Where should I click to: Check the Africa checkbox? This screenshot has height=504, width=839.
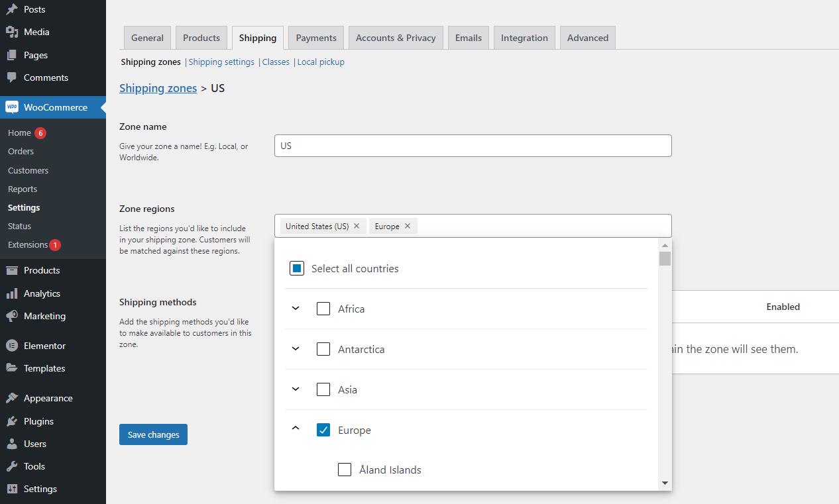323,309
